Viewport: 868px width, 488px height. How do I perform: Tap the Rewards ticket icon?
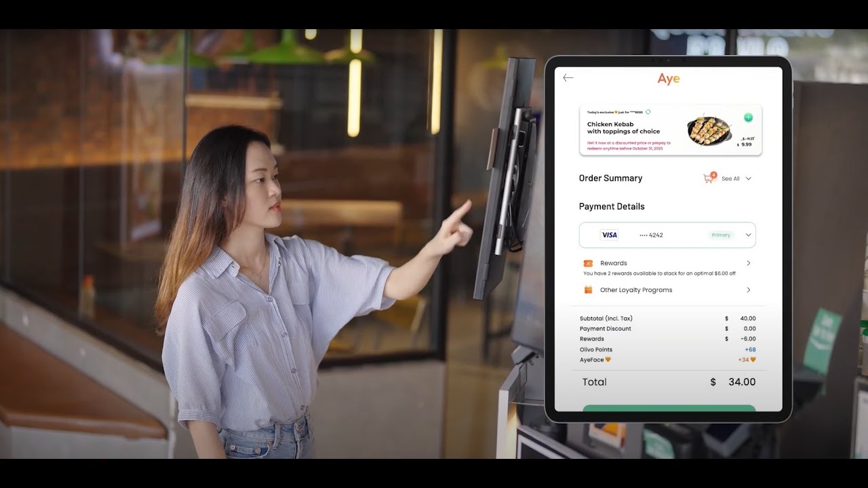(588, 263)
